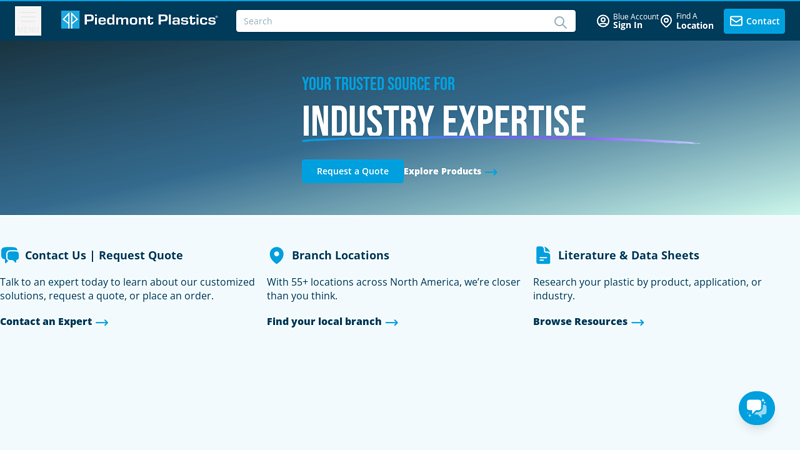Open Find A Location link
800x450 pixels.
(687, 21)
